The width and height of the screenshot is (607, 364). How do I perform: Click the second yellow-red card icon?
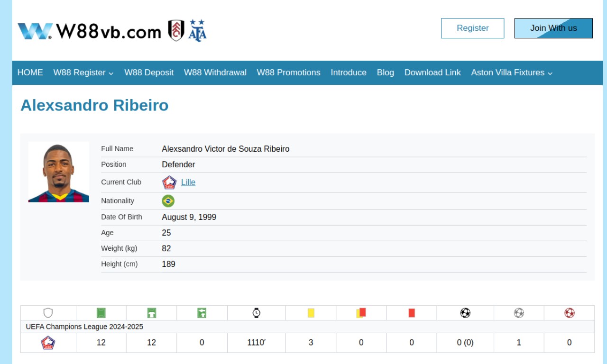(361, 313)
